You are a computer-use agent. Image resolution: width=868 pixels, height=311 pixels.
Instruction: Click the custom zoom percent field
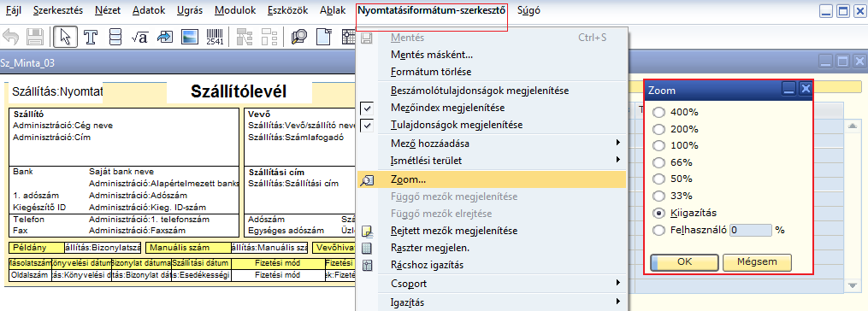coord(751,230)
